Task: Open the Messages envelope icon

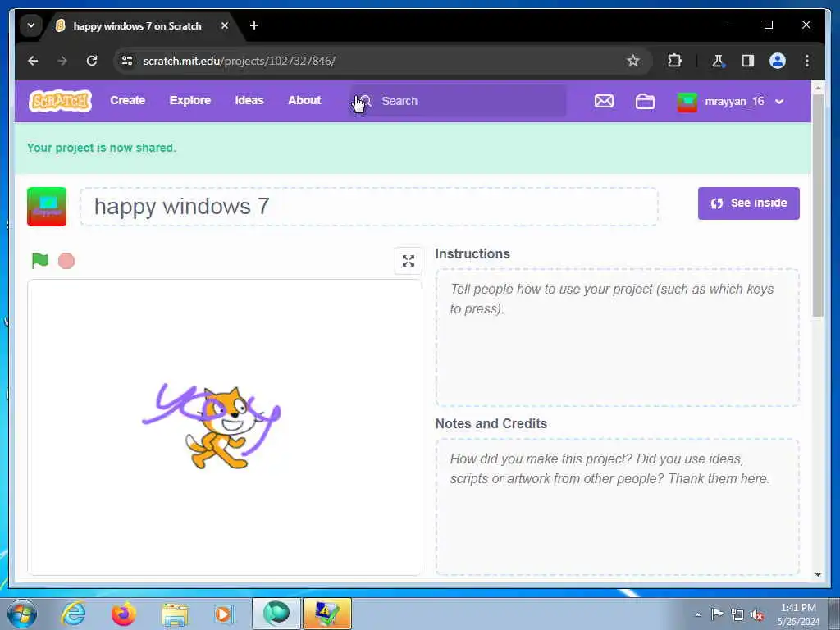Action: pyautogui.click(x=604, y=101)
